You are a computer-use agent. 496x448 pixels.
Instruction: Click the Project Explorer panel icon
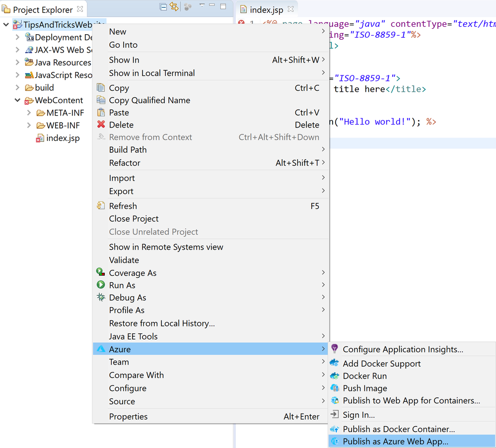[6, 9]
